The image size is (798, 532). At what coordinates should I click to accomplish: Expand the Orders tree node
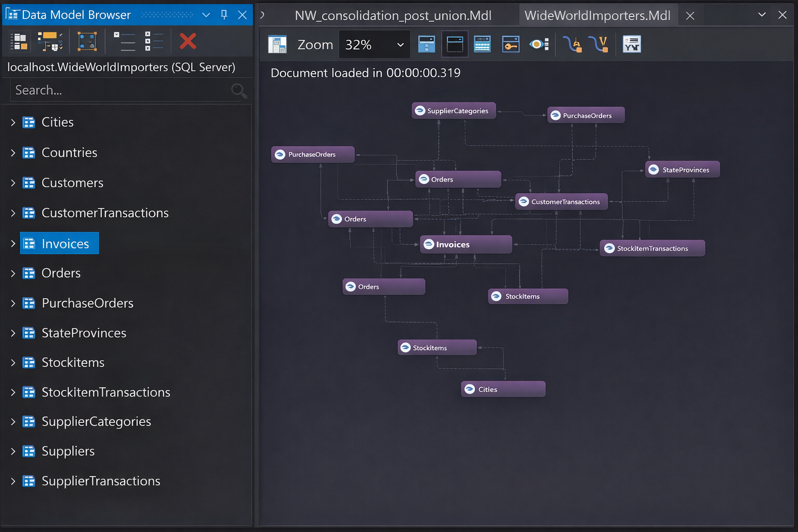pos(13,273)
